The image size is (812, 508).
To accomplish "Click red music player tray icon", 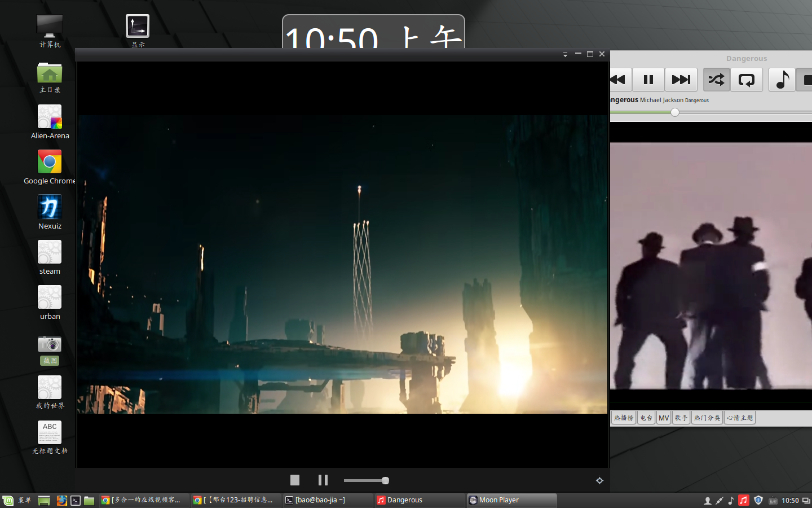I will 744,500.
